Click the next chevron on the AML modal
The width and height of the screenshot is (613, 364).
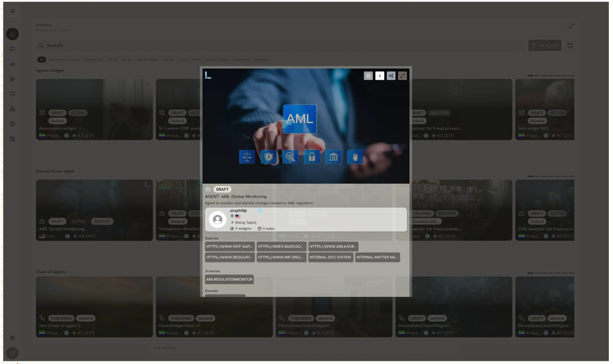pyautogui.click(x=380, y=76)
